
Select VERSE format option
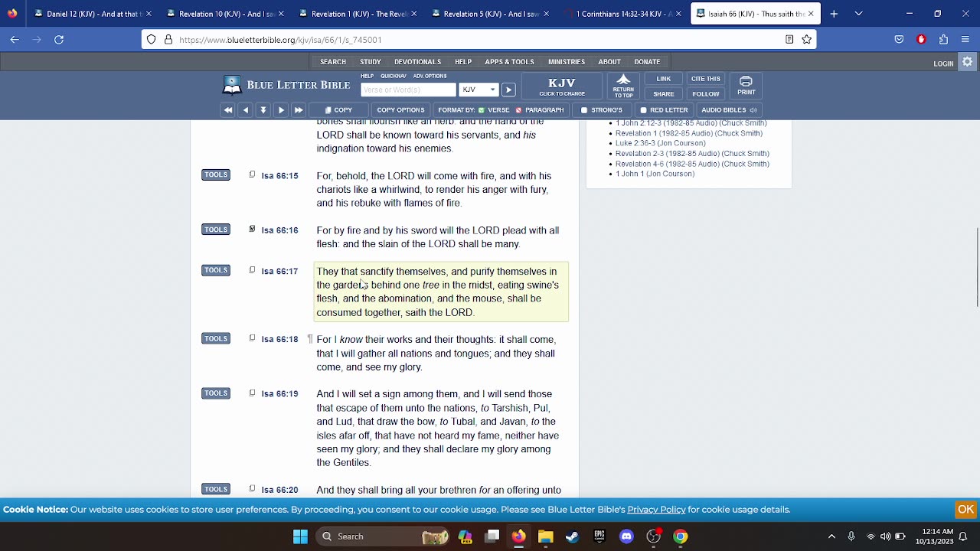pyautogui.click(x=494, y=110)
